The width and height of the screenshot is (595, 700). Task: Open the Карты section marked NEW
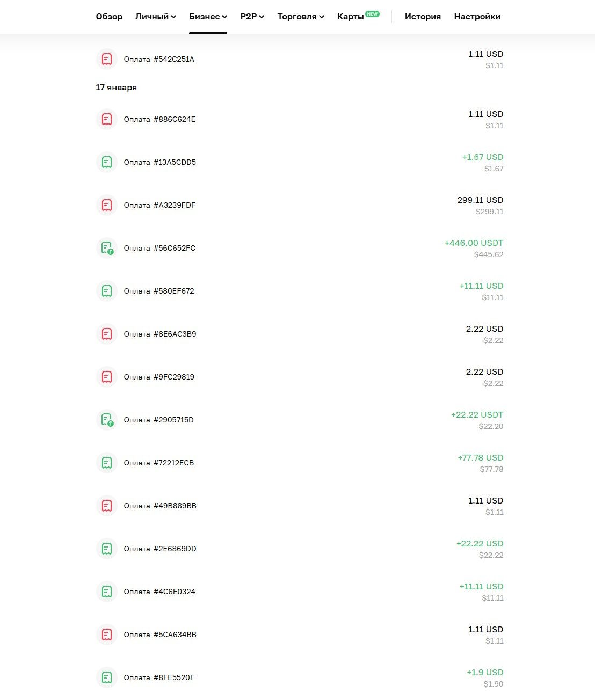351,17
